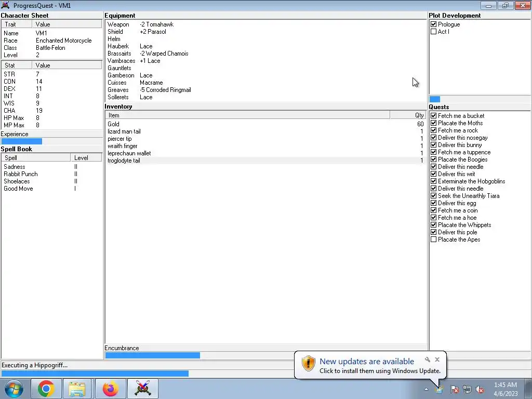This screenshot has width=532, height=399.
Task: Open the balloon notification options wrench
Action: pyautogui.click(x=428, y=360)
